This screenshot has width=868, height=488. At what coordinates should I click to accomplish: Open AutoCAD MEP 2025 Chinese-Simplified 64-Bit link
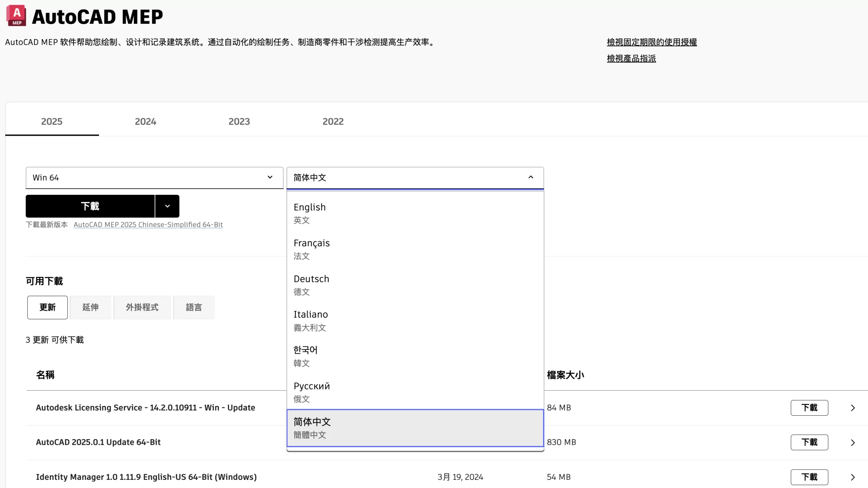click(x=148, y=224)
